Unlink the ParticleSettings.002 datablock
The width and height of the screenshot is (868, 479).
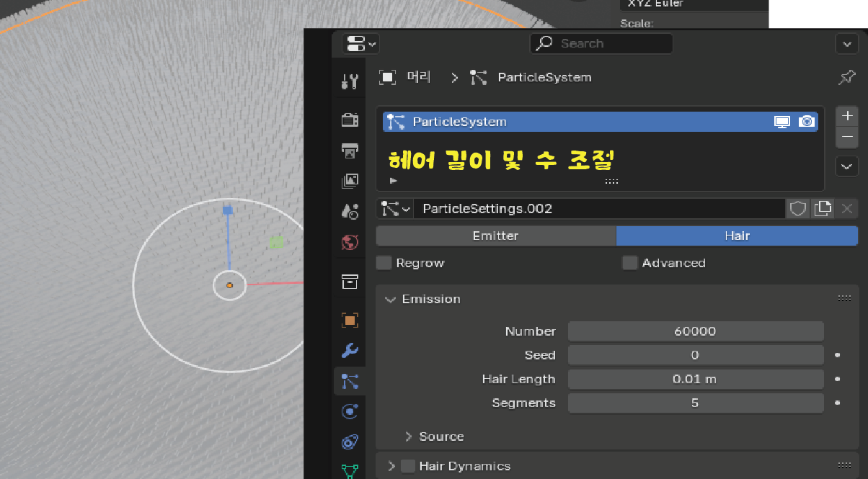(847, 209)
